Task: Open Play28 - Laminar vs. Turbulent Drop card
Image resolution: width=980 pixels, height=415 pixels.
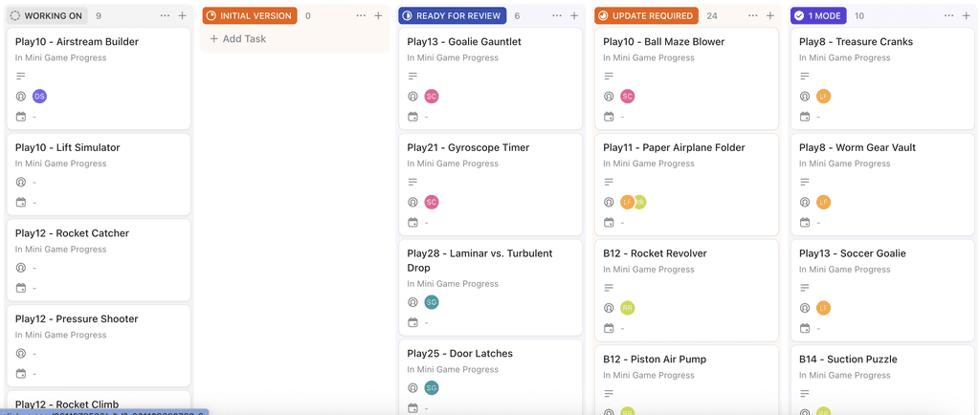Action: pos(491,288)
